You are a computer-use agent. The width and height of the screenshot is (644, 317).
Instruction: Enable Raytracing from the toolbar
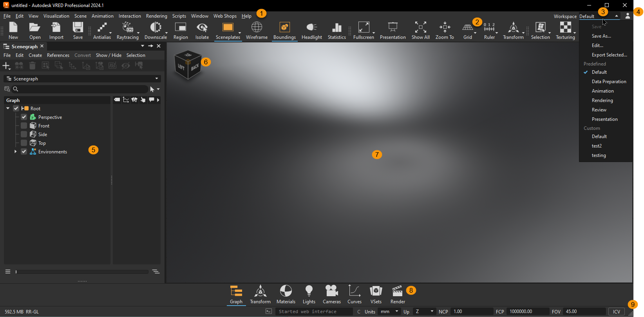coord(128,31)
